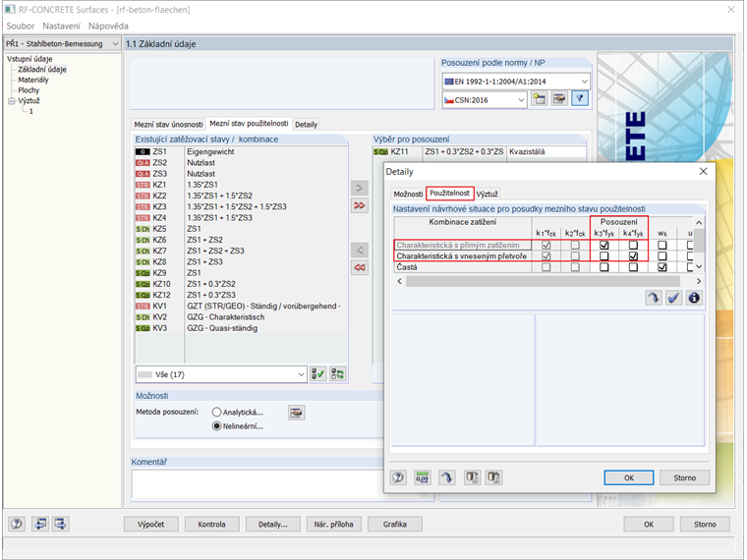747x560 pixels.
Task: Select the ZS1 Eigengewicht load case row
Action: pyautogui.click(x=241, y=151)
